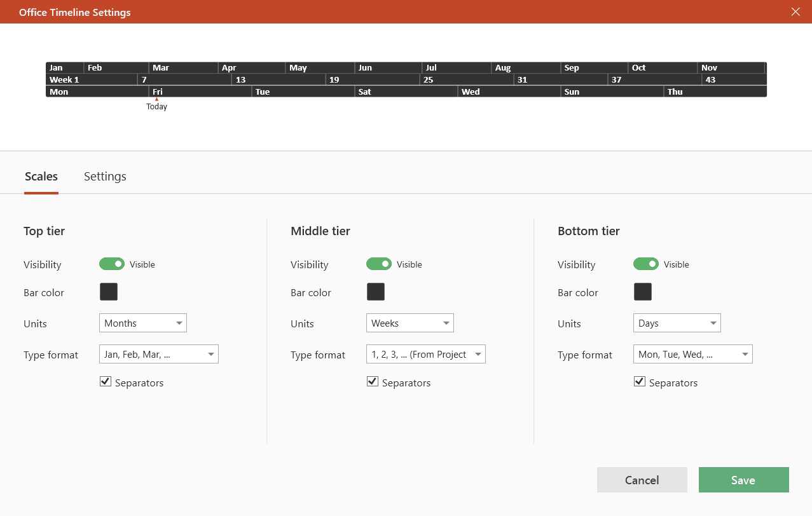Toggle Middle tier visibility switch

[379, 264]
